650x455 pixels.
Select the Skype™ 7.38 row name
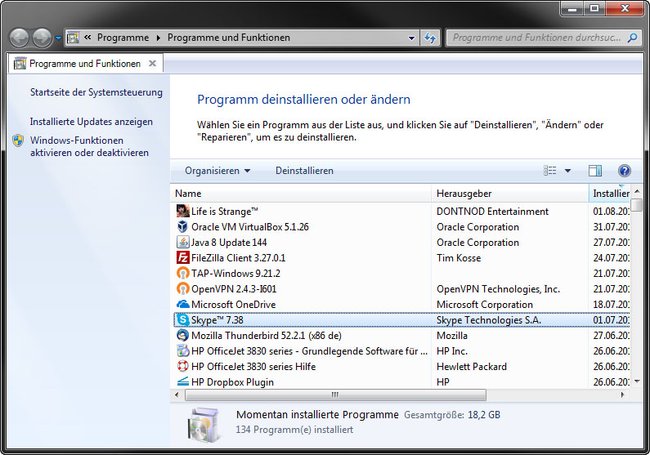pyautogui.click(x=217, y=320)
